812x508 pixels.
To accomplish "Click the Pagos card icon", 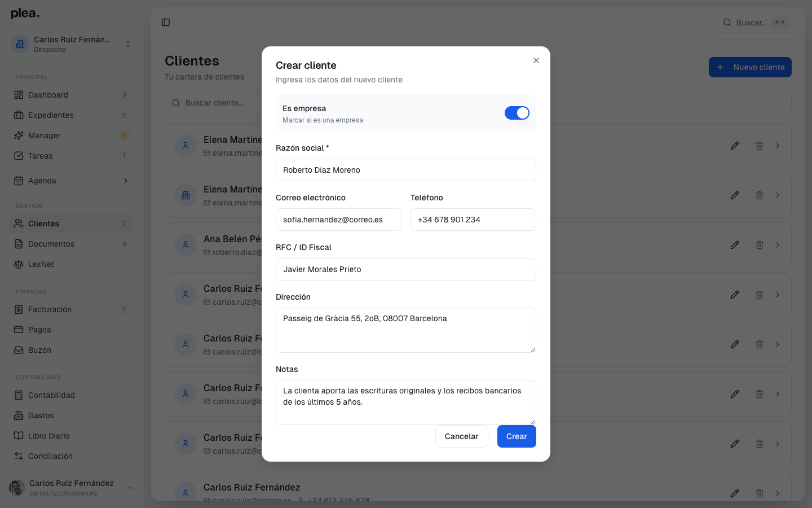I will 19,330.
